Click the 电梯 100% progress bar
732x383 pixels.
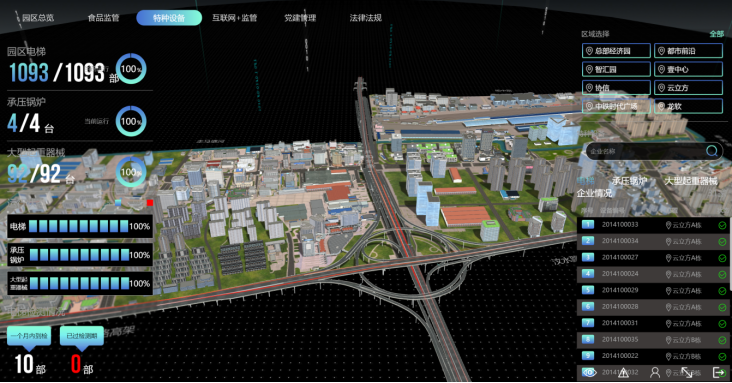(x=80, y=227)
